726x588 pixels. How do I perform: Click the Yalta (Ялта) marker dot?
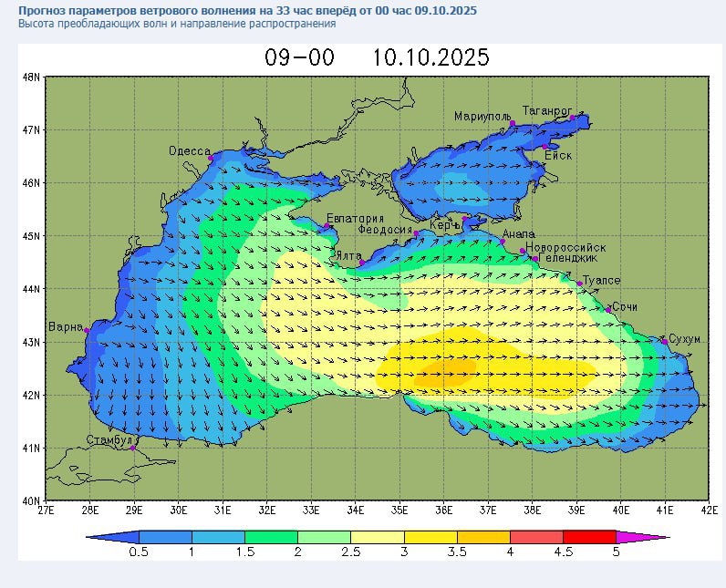pos(362,263)
